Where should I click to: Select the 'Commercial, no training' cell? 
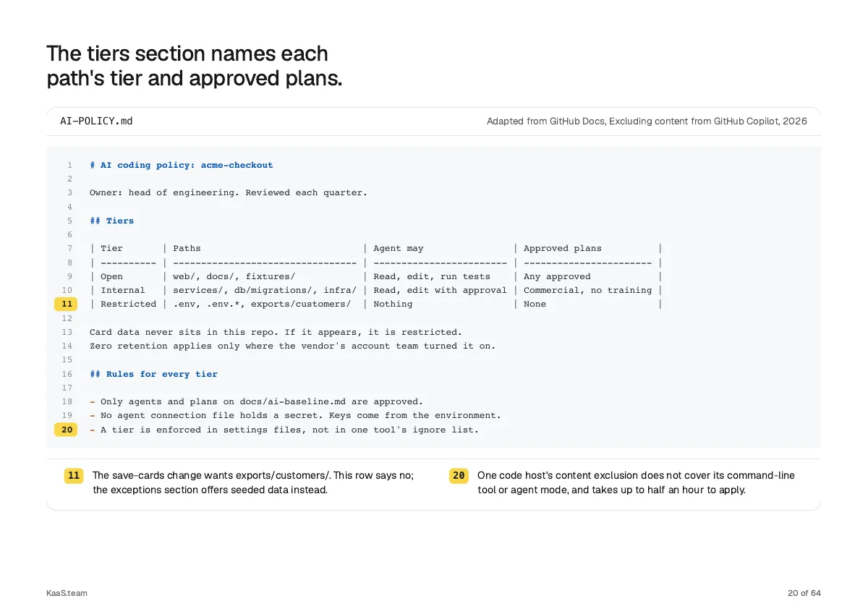(x=587, y=290)
